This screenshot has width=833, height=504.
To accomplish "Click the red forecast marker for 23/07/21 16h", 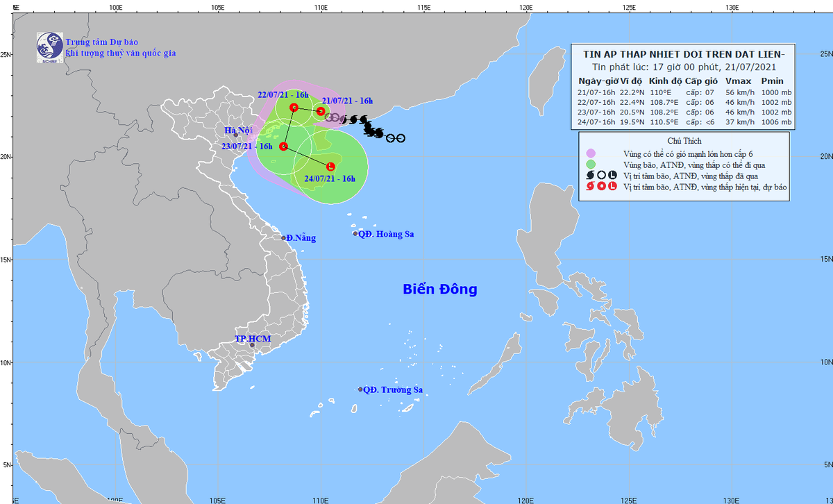I will tap(283, 146).
